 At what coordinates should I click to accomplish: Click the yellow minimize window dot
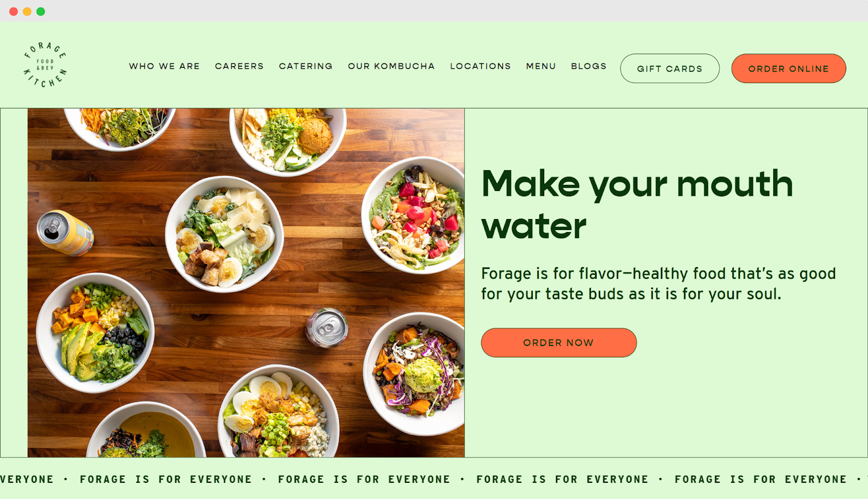pyautogui.click(x=27, y=11)
